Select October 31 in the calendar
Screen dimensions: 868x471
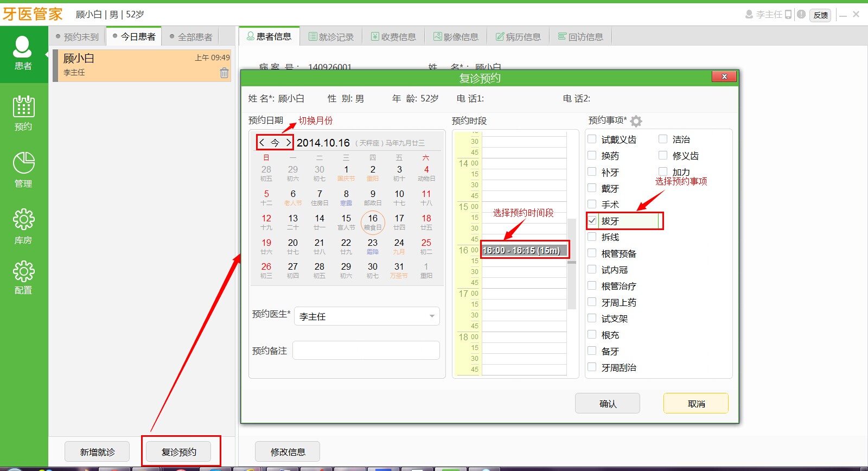click(399, 270)
